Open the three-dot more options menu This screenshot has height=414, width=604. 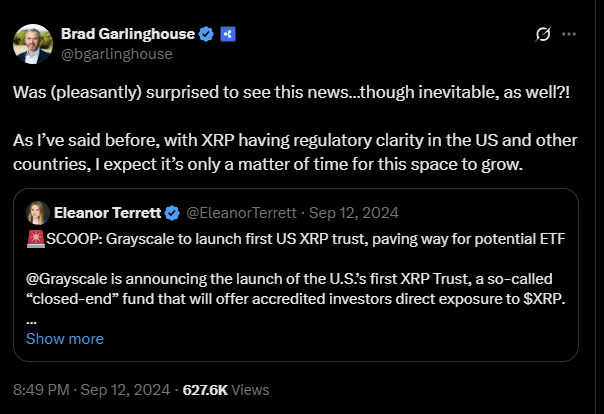pos(569,34)
